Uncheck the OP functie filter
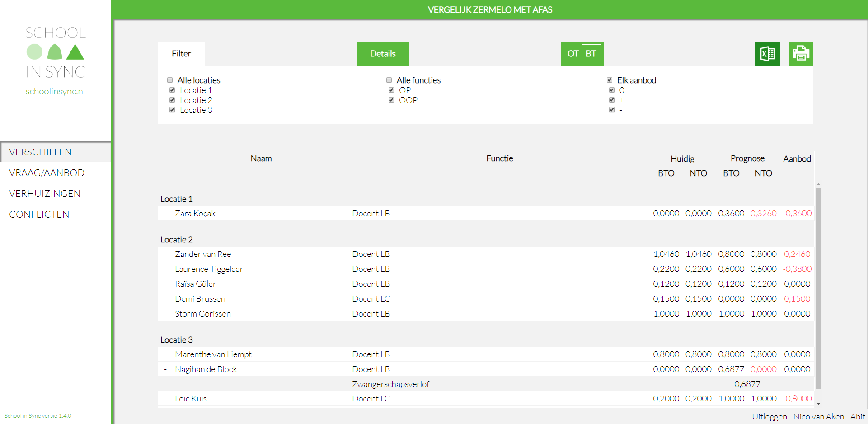868x424 pixels. point(391,90)
